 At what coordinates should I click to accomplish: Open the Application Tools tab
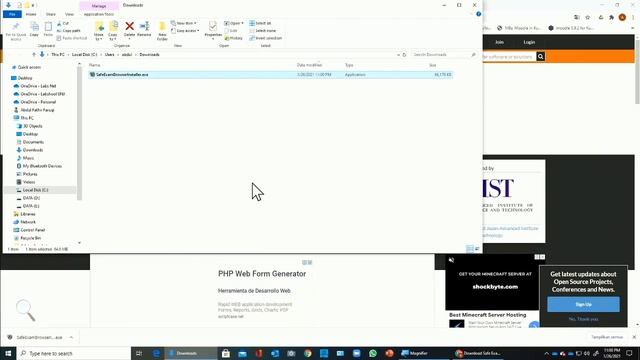[99, 14]
